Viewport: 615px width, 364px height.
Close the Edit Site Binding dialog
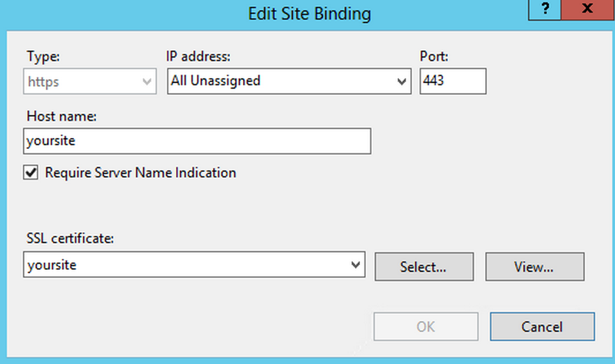click(586, 10)
